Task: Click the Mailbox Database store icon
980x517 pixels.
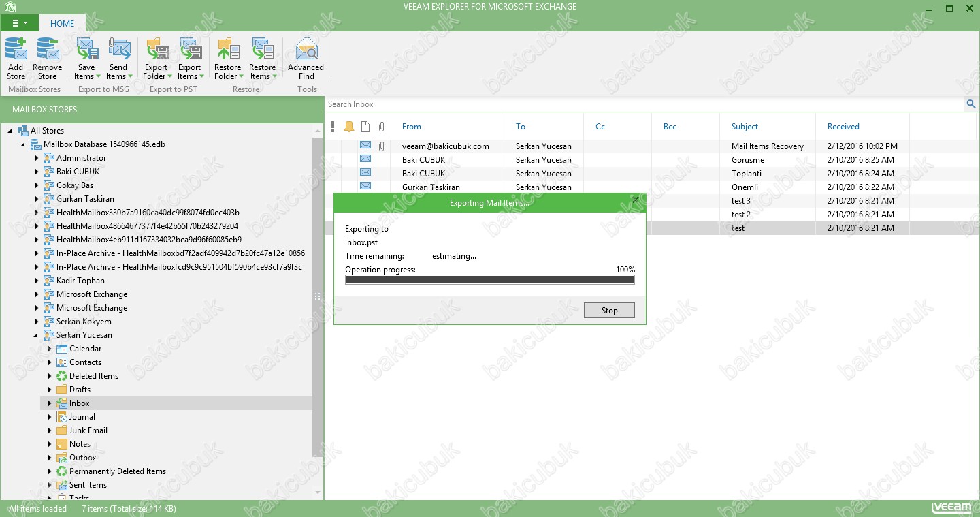Action: 36,144
